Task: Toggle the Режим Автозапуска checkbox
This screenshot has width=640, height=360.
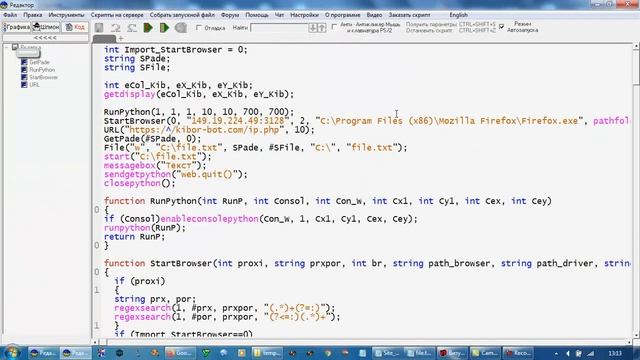Action: click(502, 27)
